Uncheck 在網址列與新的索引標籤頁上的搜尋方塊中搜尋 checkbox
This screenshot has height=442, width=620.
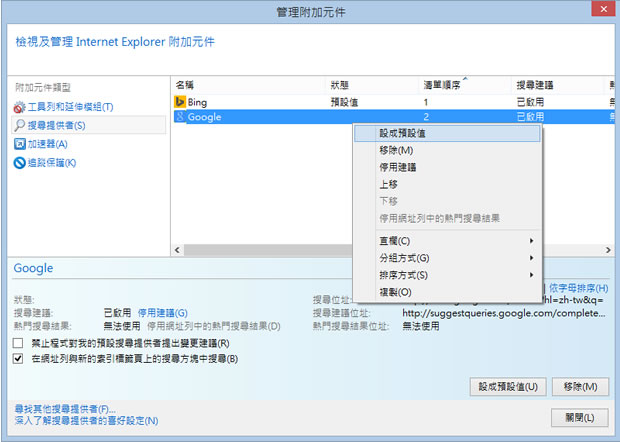coord(18,359)
